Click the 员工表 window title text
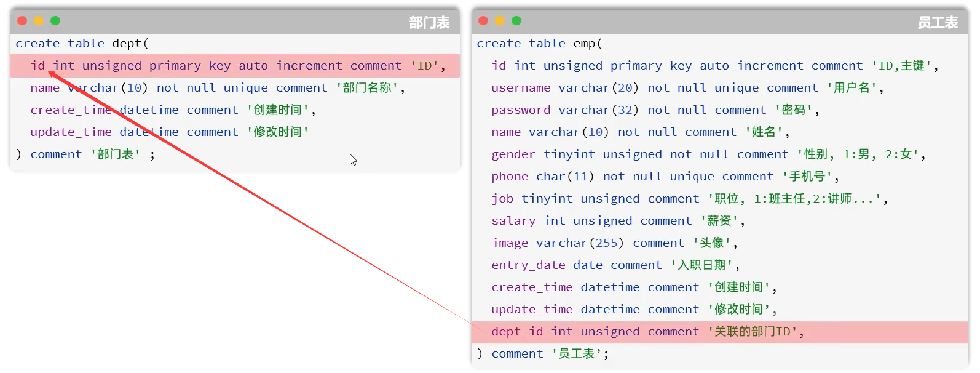This screenshot has height=373, width=980. click(x=938, y=23)
